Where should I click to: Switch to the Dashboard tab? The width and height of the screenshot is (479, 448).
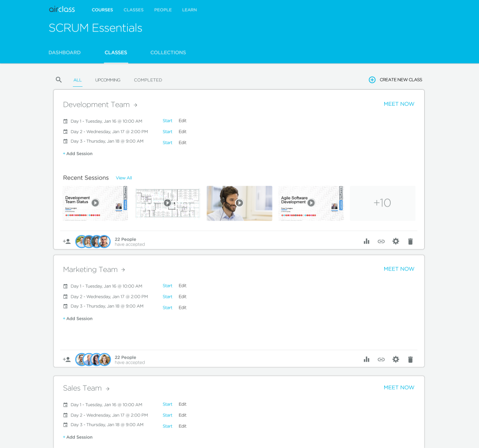64,52
